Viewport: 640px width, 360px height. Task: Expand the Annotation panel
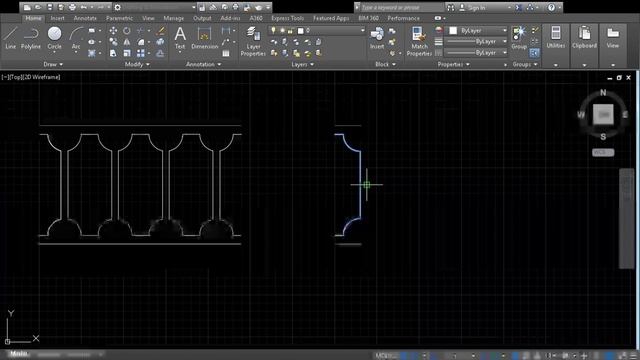[x=203, y=64]
